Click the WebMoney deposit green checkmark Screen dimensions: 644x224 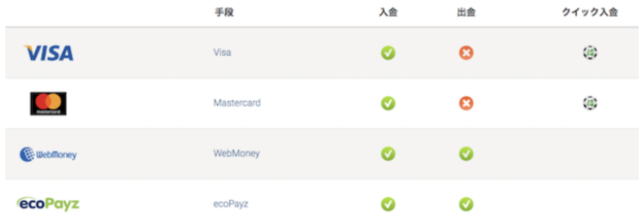388,154
